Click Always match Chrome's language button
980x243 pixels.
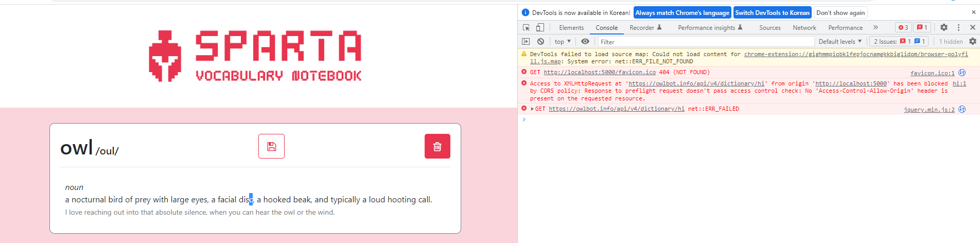point(682,13)
